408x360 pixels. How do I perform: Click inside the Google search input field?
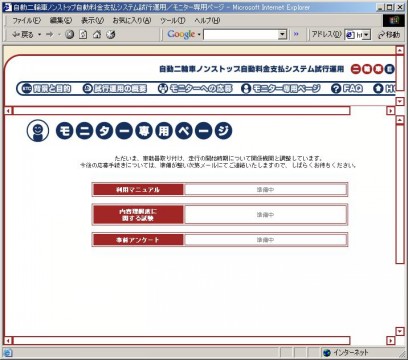(241, 34)
